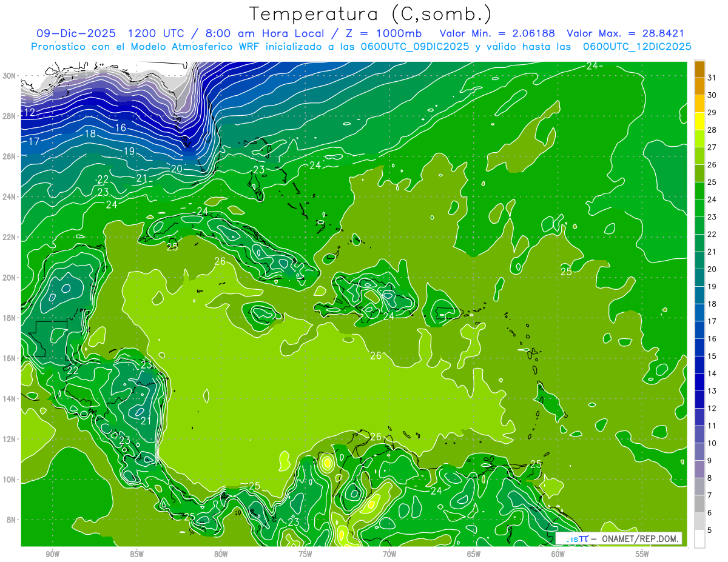The width and height of the screenshot is (728, 562).
Task: Click the '24N' latitude axis label
Action: point(10,196)
